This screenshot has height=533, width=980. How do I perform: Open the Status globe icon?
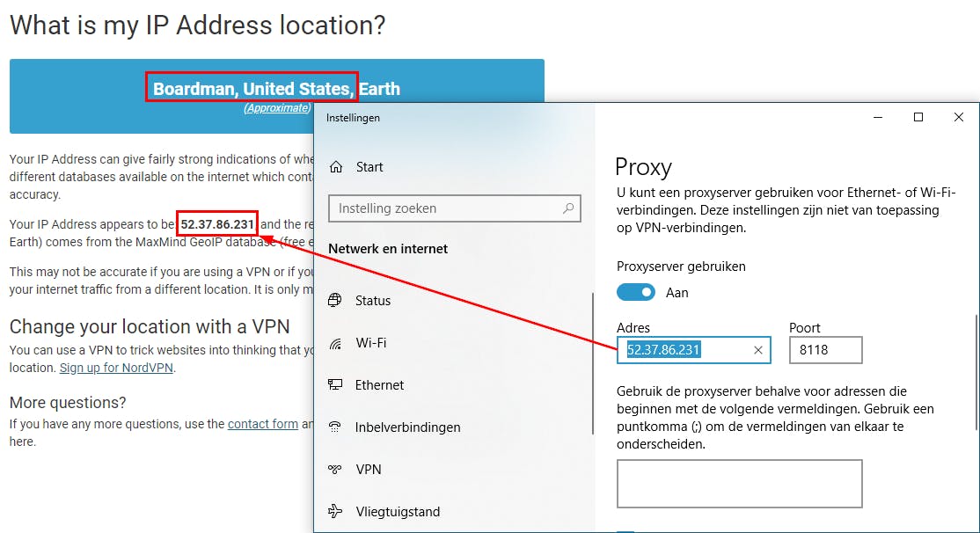(334, 301)
